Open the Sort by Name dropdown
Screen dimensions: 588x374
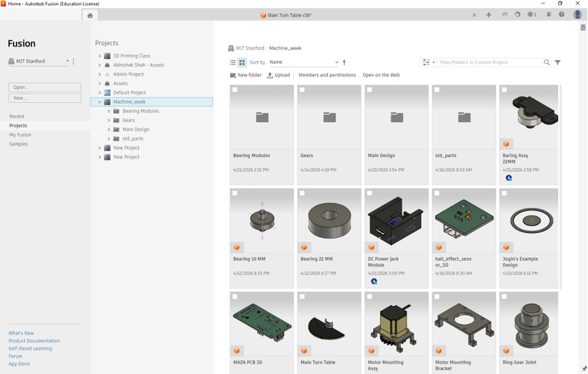click(x=304, y=63)
